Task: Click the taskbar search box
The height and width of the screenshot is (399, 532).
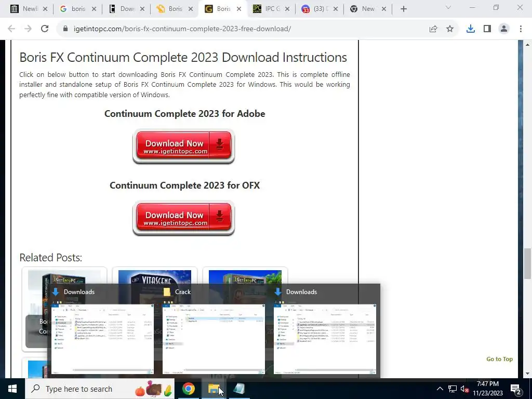Action: pos(100,389)
